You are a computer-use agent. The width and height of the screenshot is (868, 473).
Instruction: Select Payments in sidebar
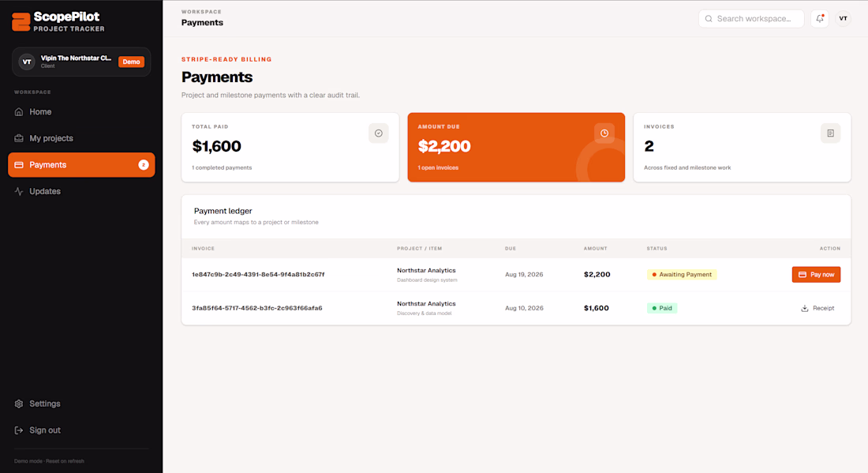(x=81, y=165)
